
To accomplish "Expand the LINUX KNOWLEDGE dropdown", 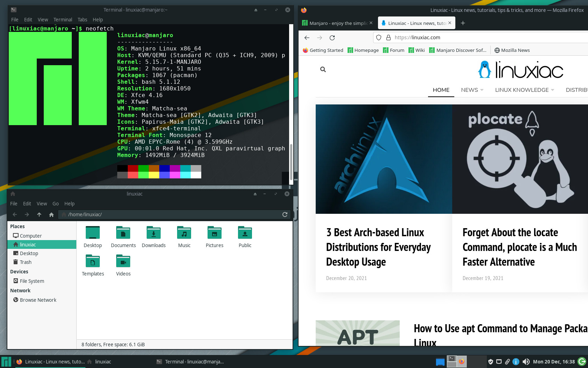I will (x=525, y=90).
